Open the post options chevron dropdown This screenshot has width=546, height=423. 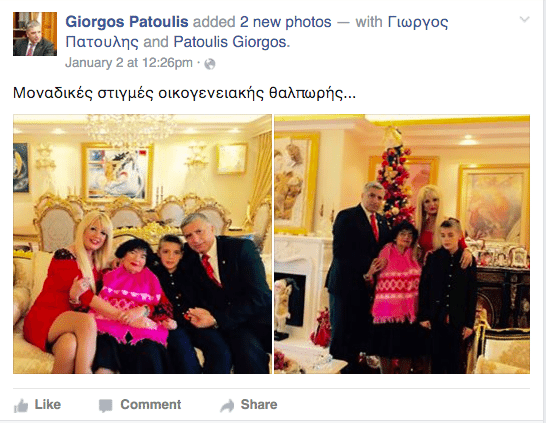(x=524, y=19)
